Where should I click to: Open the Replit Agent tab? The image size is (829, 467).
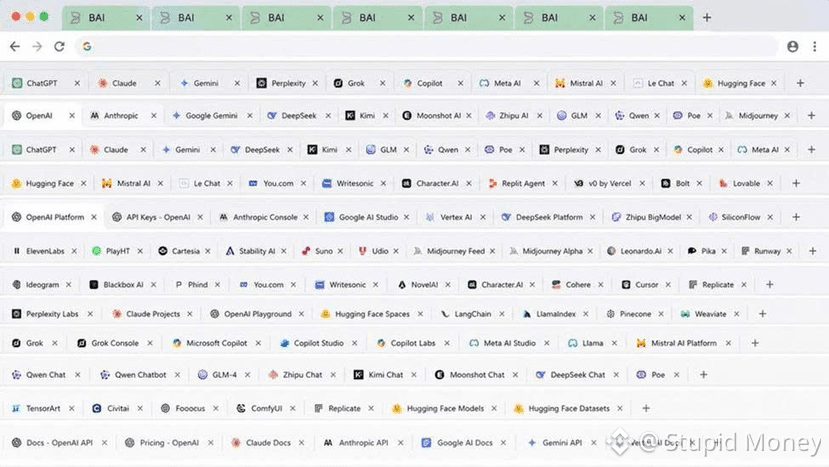tap(522, 183)
